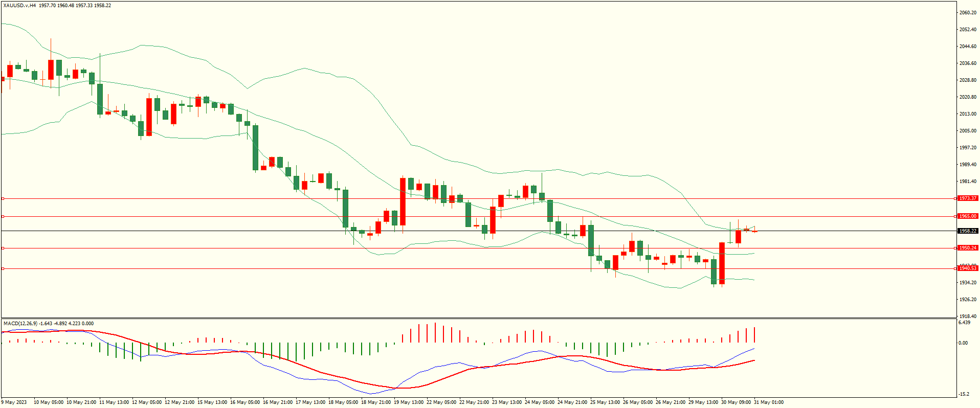Click the price axis label 2060.20
980x408 pixels.
[x=968, y=13]
